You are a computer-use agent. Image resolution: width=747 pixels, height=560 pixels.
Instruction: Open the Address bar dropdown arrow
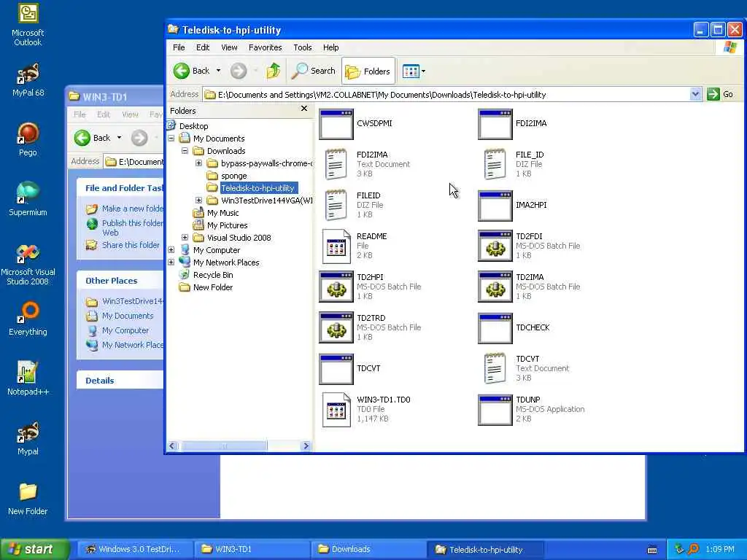[695, 94]
